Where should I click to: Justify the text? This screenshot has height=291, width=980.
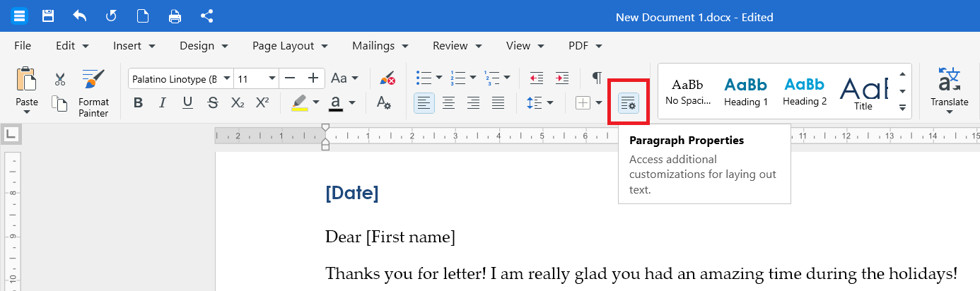pos(498,103)
